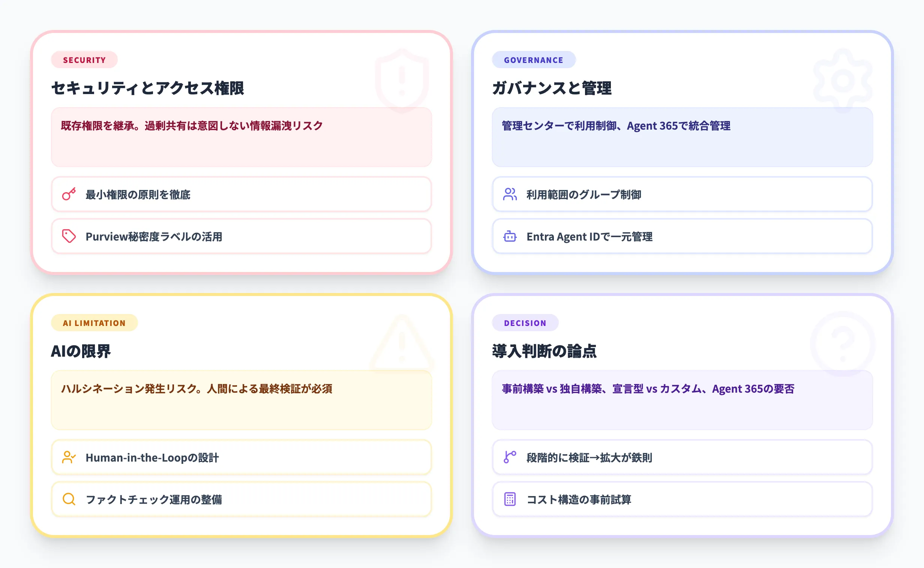Select the heading セキュリティとアクセス権限
This screenshot has height=568, width=924.
147,88
